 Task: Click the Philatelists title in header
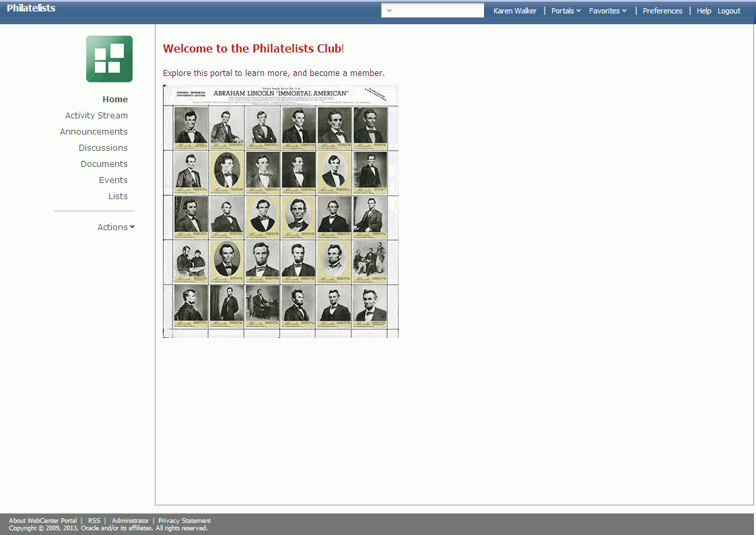31,8
